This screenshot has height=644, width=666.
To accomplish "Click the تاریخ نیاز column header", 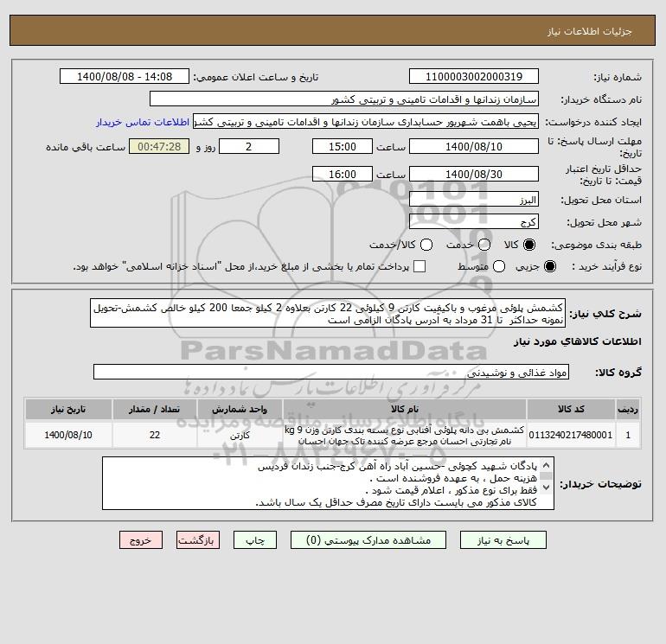I will (68, 409).
